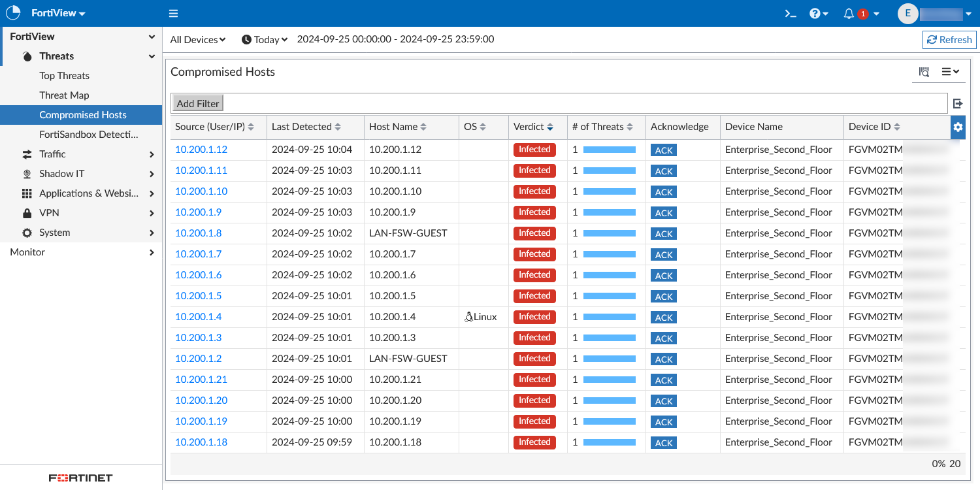
Task: Click the user avatar icon
Action: click(x=907, y=13)
